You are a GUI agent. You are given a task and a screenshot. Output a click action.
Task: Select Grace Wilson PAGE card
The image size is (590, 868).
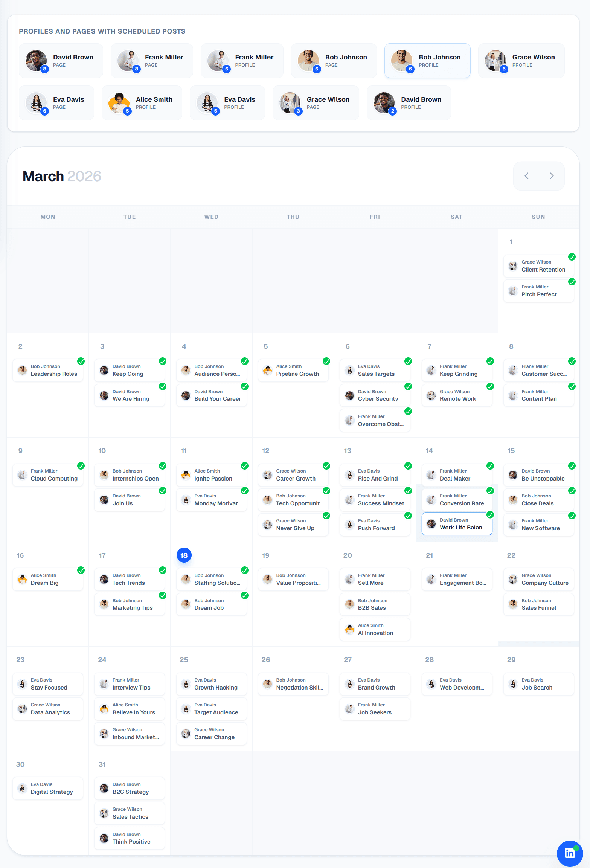pyautogui.click(x=316, y=103)
